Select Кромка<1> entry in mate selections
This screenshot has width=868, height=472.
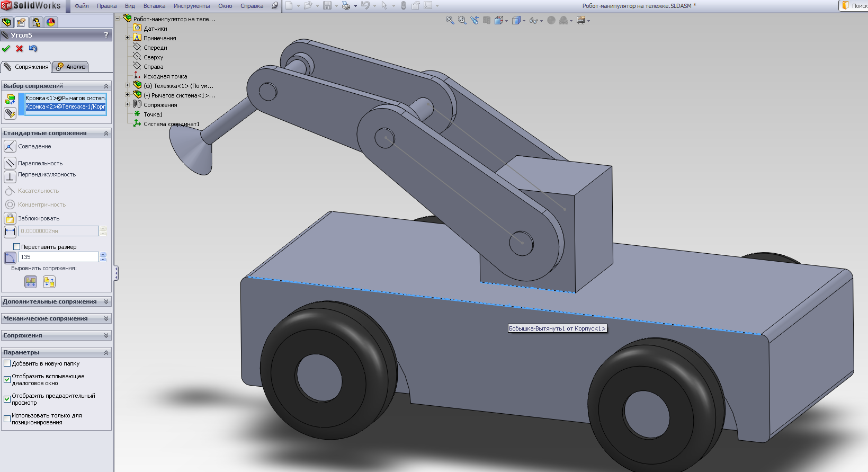click(x=65, y=98)
